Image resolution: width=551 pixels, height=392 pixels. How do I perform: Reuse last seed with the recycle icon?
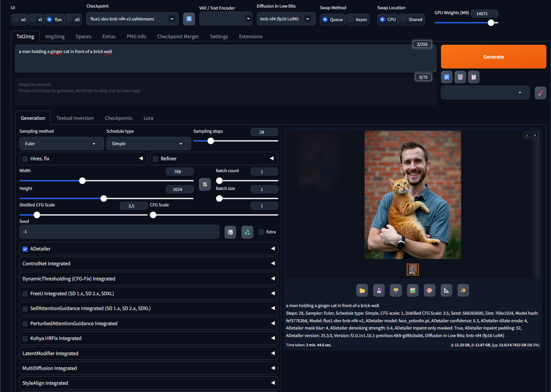[x=247, y=232]
